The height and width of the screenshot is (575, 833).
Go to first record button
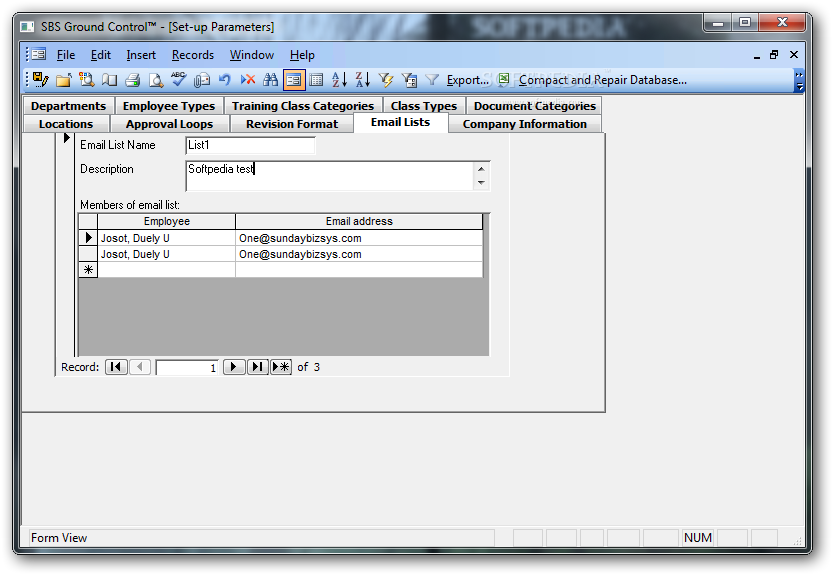[x=116, y=367]
